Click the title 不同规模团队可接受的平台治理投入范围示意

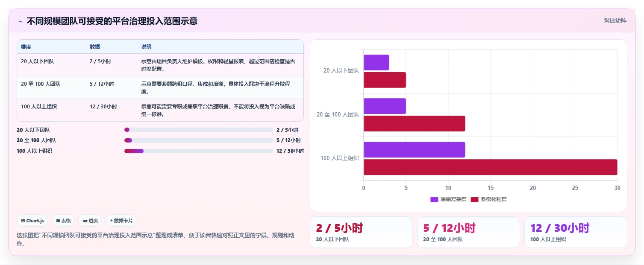[112, 21]
